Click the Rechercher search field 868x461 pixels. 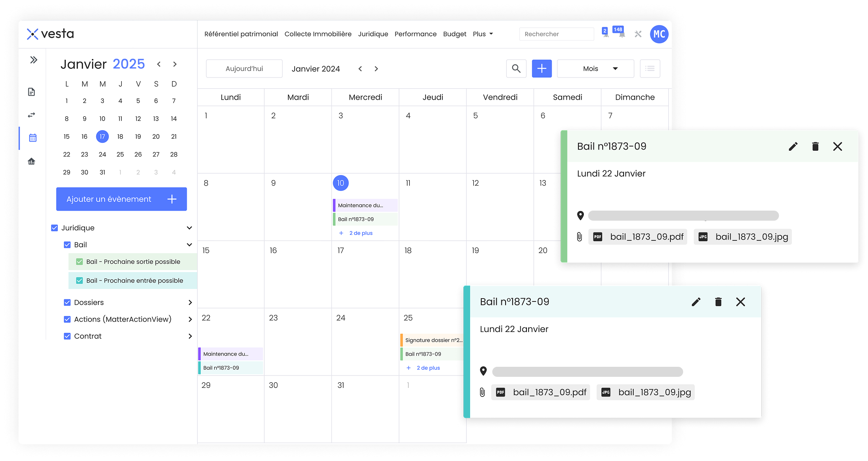pyautogui.click(x=556, y=34)
